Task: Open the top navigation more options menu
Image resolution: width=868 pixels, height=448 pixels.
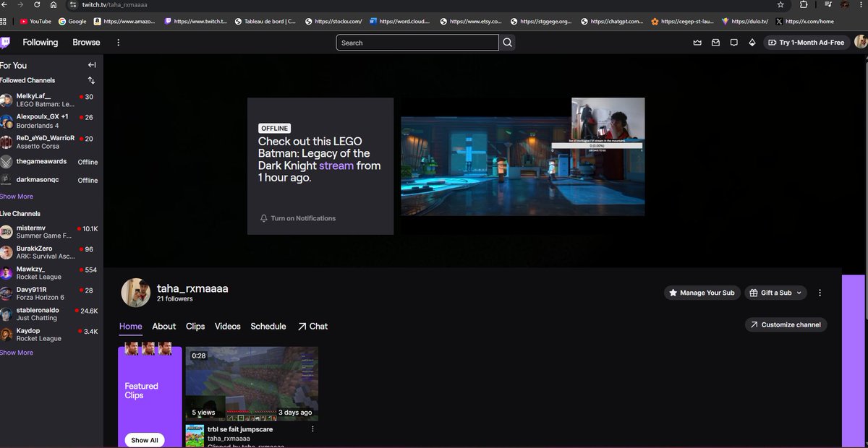Action: pyautogui.click(x=119, y=43)
